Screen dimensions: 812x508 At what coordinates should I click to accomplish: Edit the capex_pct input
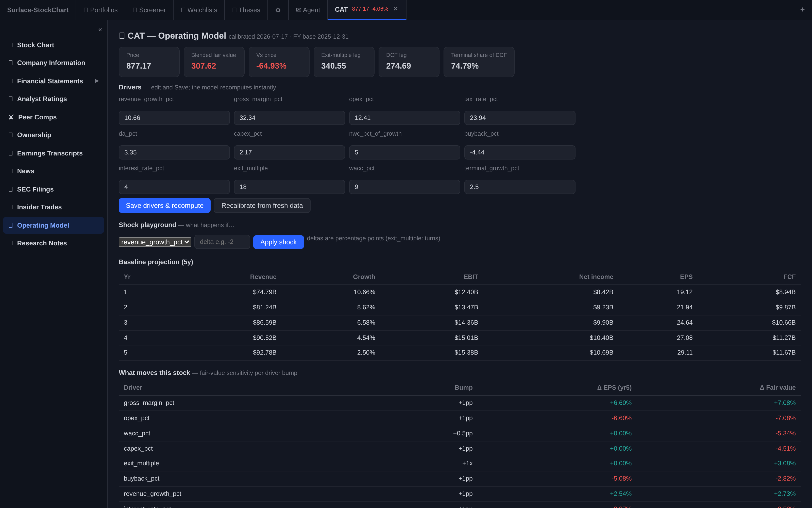coord(289,152)
